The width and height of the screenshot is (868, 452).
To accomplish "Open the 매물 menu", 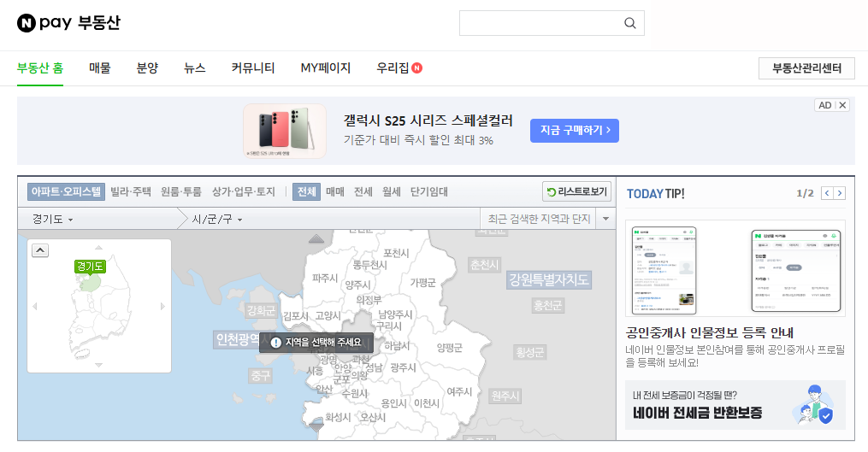I will point(100,68).
